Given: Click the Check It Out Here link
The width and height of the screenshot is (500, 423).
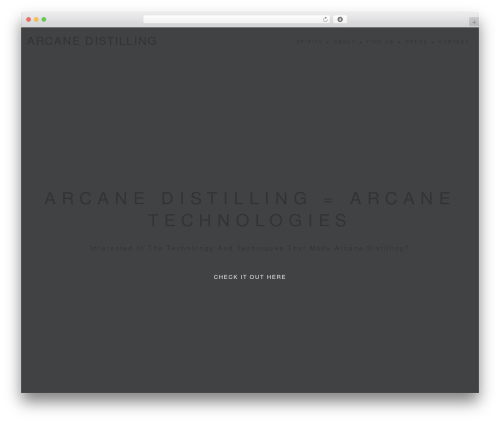Looking at the screenshot, I should 250,277.
